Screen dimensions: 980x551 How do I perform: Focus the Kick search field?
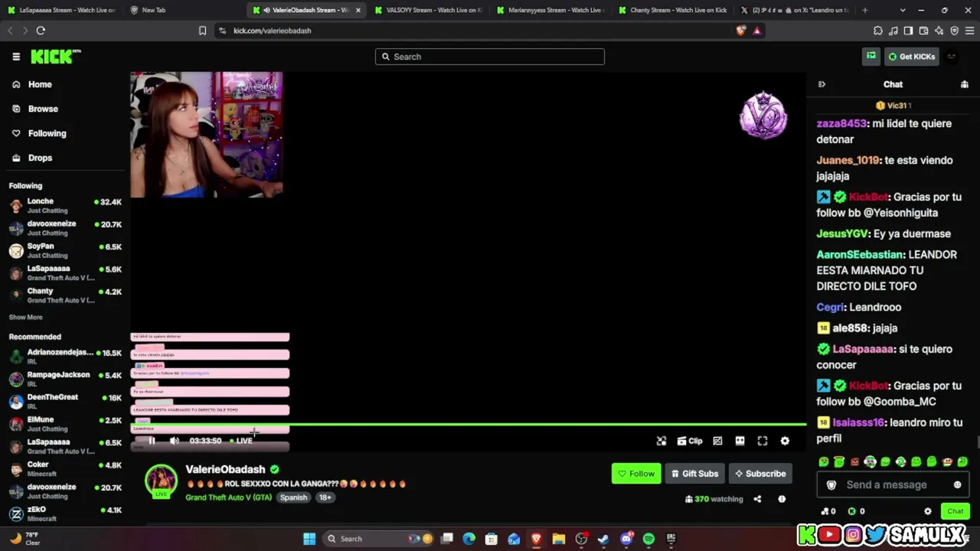(x=490, y=57)
